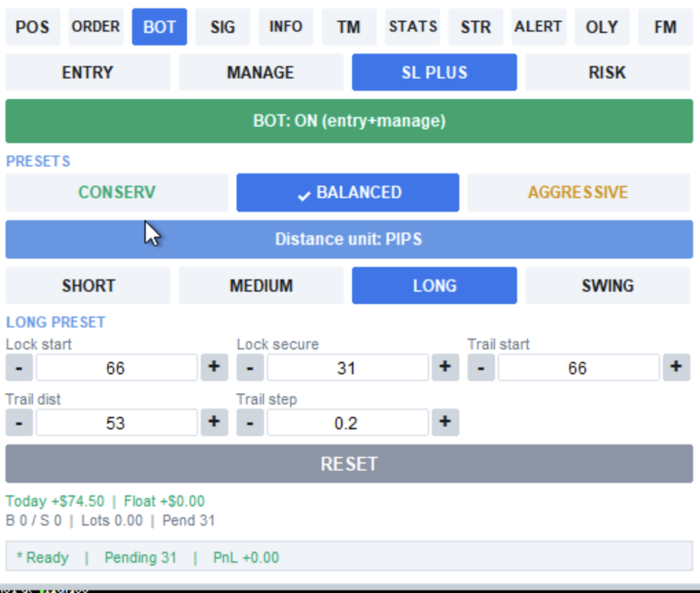The height and width of the screenshot is (593, 700).
Task: Open the POS tab
Action: tap(32, 27)
